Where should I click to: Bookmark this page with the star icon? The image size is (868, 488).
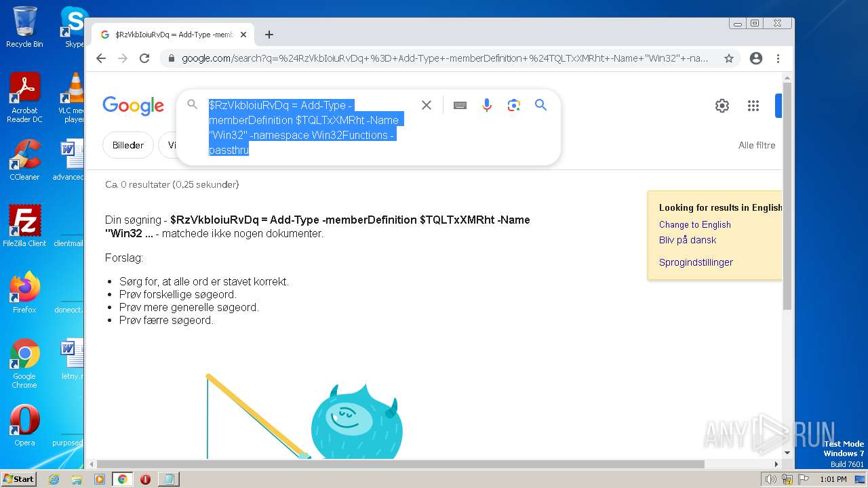click(x=729, y=58)
